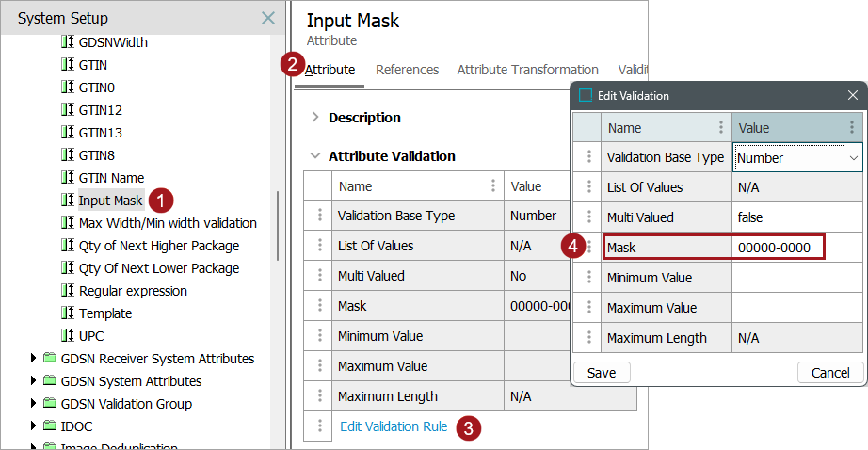This screenshot has height=450, width=868.
Task: Click the Save button in Edit Validation
Action: coord(602,373)
